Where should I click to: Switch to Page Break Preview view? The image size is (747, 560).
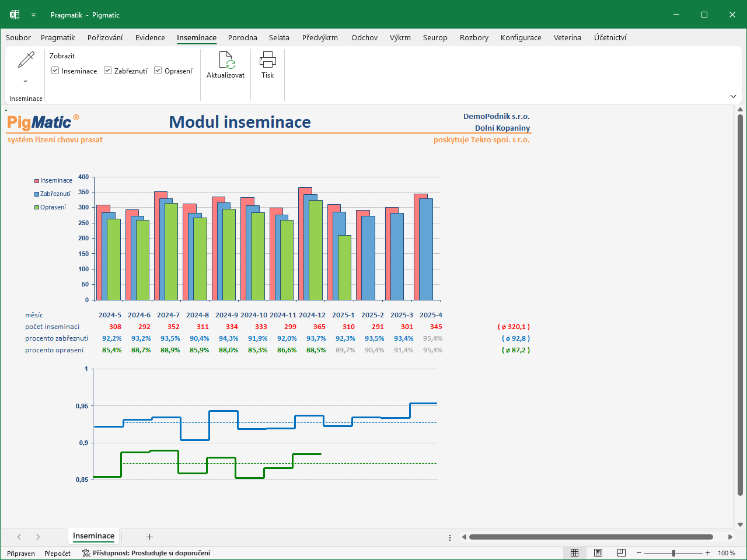point(622,553)
